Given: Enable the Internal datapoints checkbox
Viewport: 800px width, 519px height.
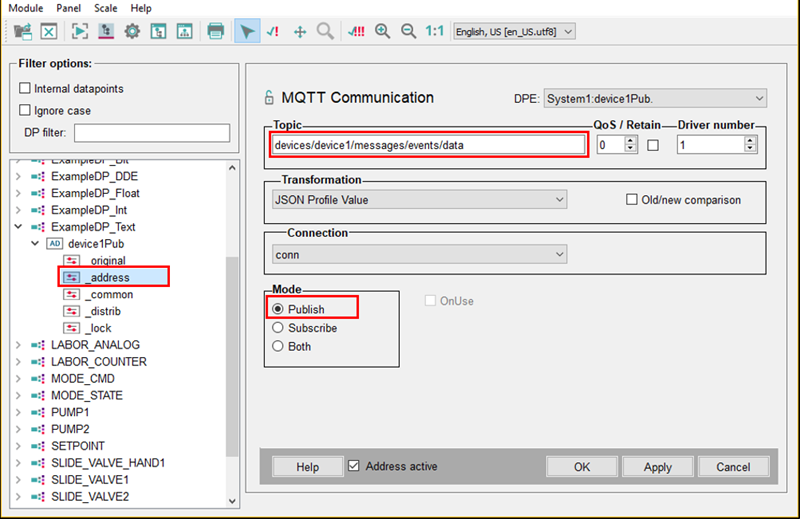Looking at the screenshot, I should pyautogui.click(x=24, y=88).
